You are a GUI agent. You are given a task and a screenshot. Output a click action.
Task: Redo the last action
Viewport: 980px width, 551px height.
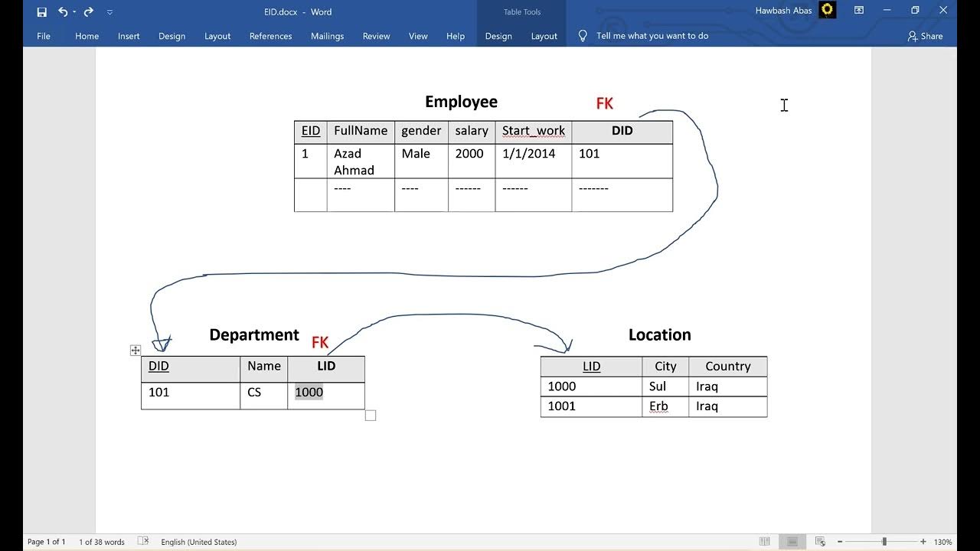[x=88, y=11]
